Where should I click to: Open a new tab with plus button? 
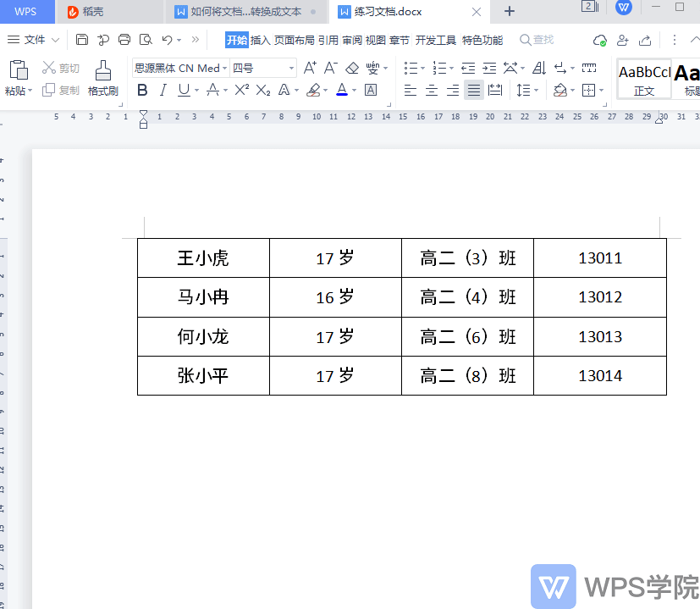pyautogui.click(x=510, y=11)
